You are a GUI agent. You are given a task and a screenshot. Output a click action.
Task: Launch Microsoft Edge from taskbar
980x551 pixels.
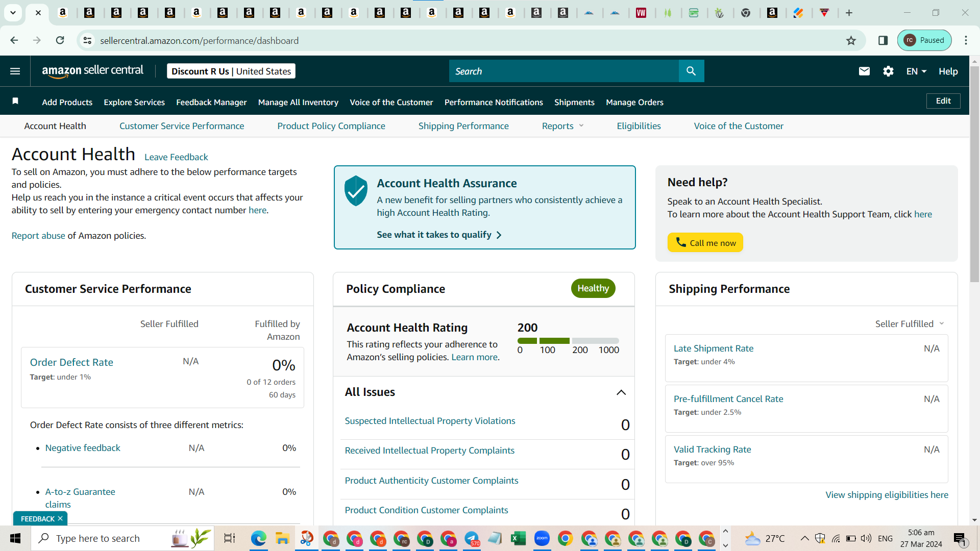(x=259, y=538)
